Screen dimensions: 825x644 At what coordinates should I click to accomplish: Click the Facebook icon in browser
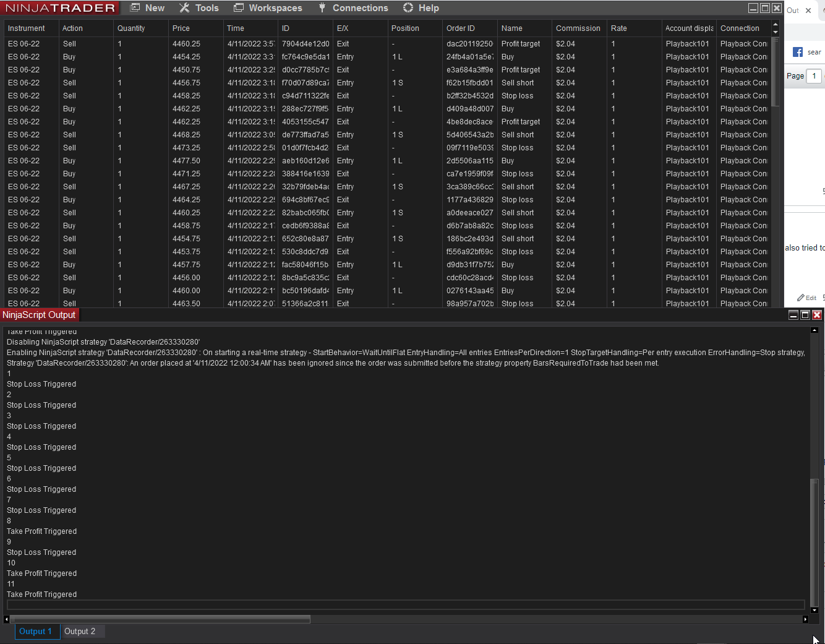[798, 52]
